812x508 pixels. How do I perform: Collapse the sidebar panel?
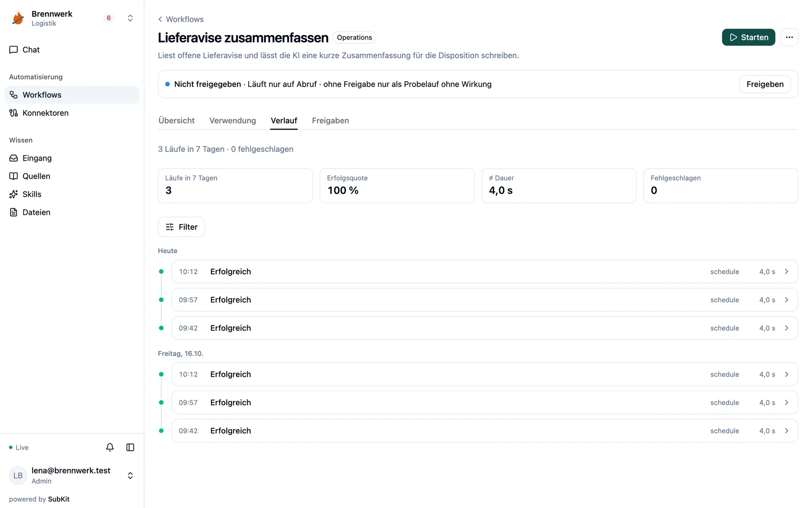click(x=130, y=448)
